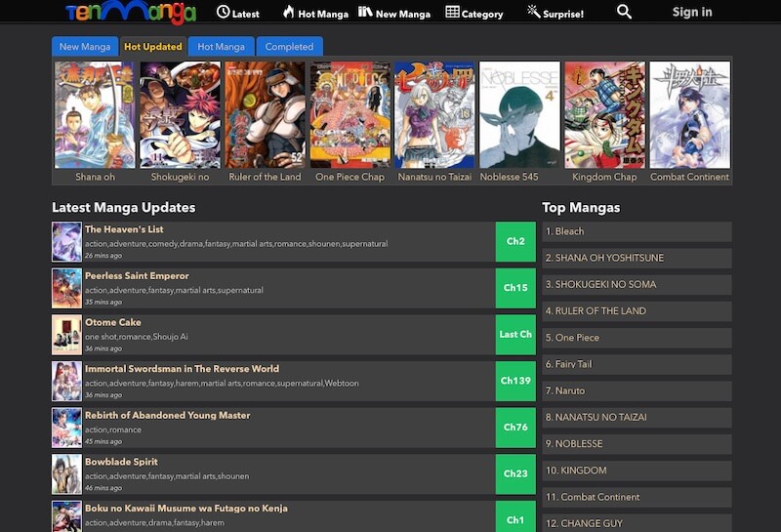Open 10. KINGDOM in Top Mangas
This screenshot has width=781, height=532.
coord(637,471)
